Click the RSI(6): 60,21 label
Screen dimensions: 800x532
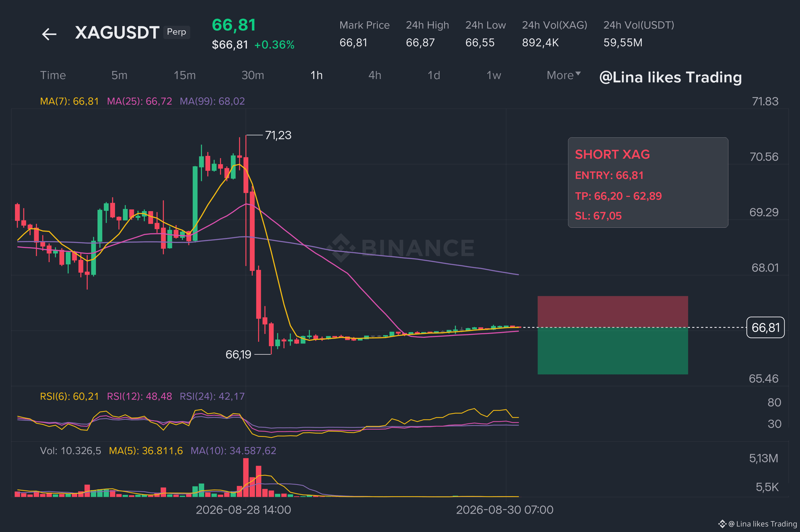tap(69, 396)
